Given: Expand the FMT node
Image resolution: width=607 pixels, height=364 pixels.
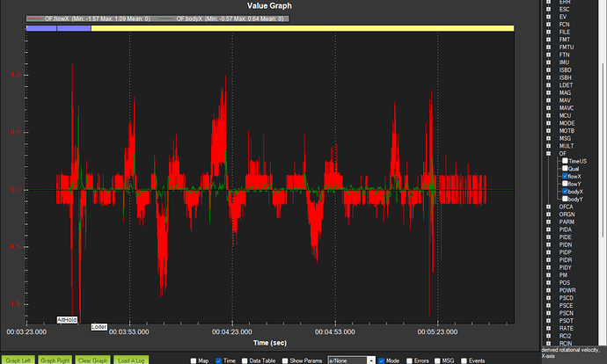Looking at the screenshot, I should tap(549, 40).
